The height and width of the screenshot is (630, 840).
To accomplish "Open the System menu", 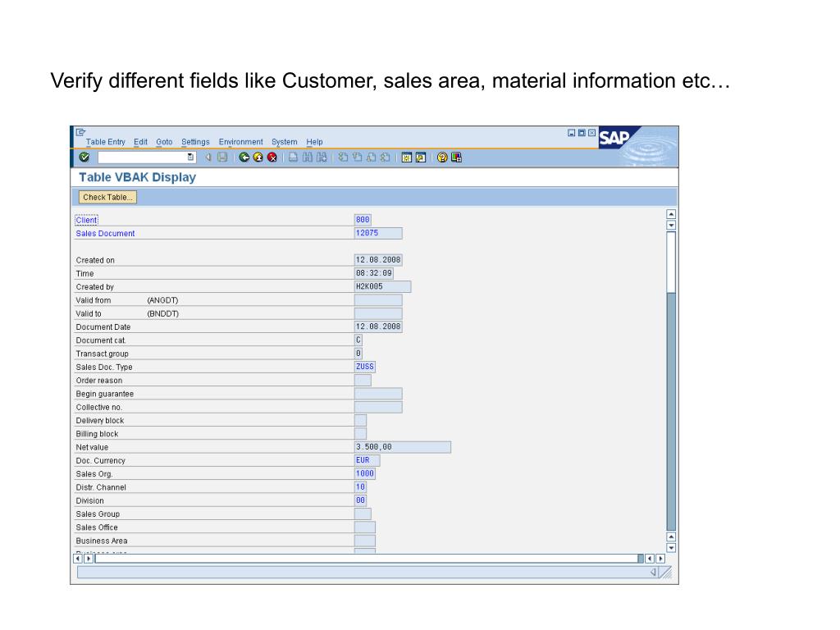I will tap(285, 142).
